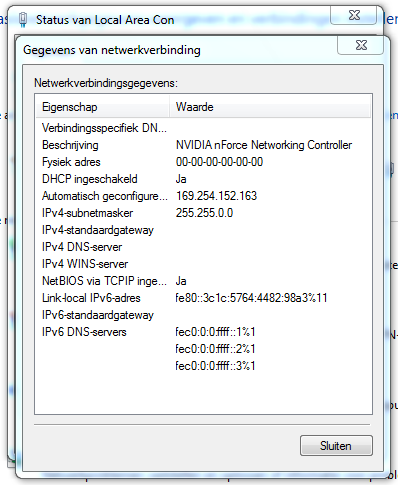The height and width of the screenshot is (485, 398).
Task: Select the IPv4 WINS-server row
Action: (x=203, y=264)
